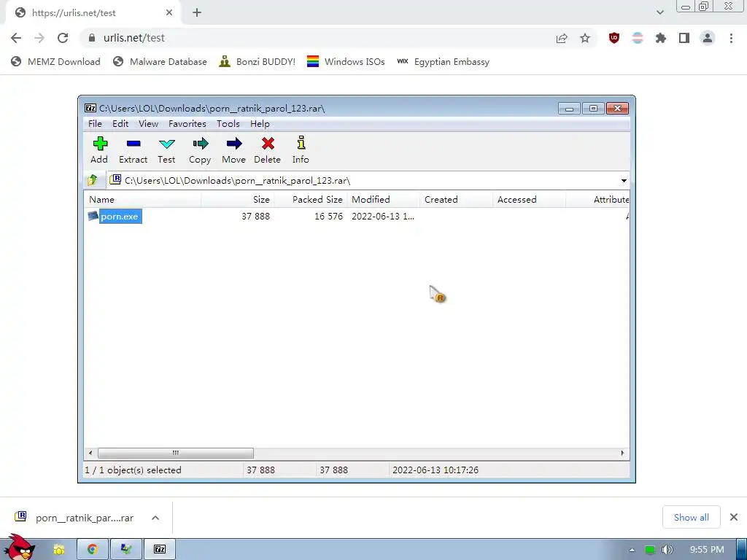Screen dimensions: 747x560
Task: Open the tab search dropdown arrow
Action: click(x=659, y=12)
